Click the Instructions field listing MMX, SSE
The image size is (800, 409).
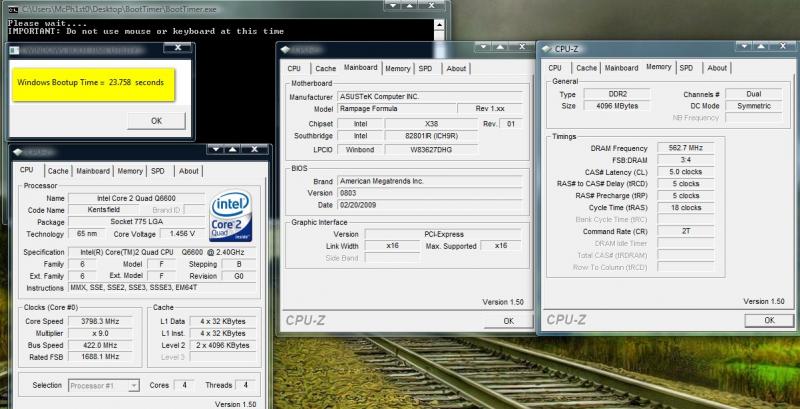coord(162,288)
